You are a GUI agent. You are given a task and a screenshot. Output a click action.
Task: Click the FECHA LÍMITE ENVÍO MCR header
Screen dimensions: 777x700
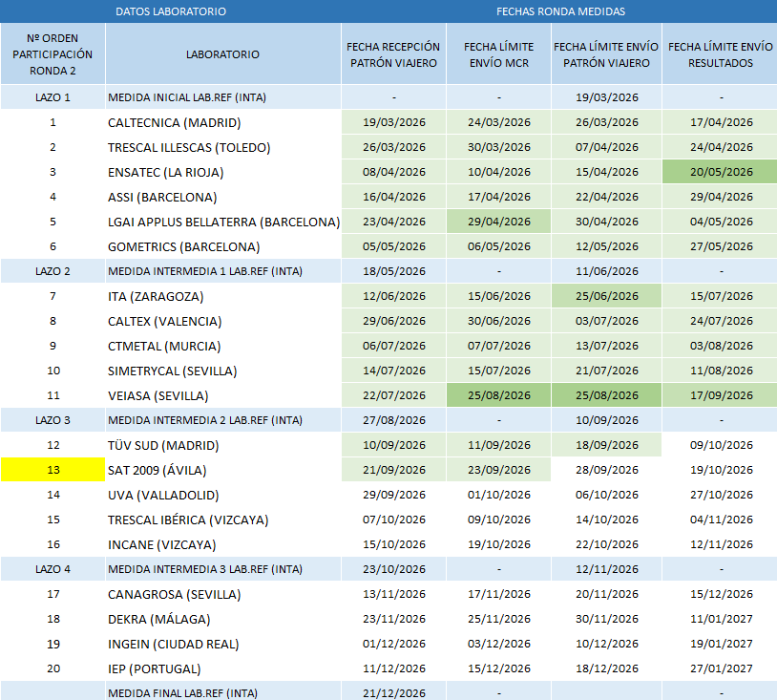[498, 54]
